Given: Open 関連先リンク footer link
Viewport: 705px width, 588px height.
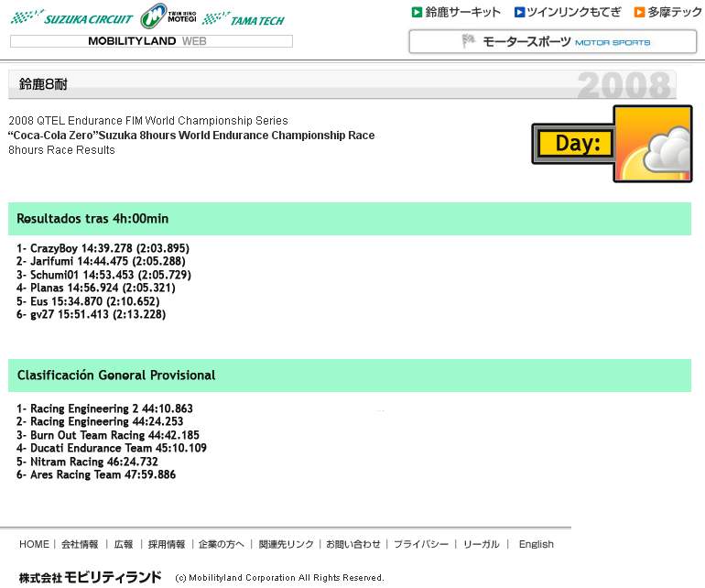Looking at the screenshot, I should pos(286,544).
